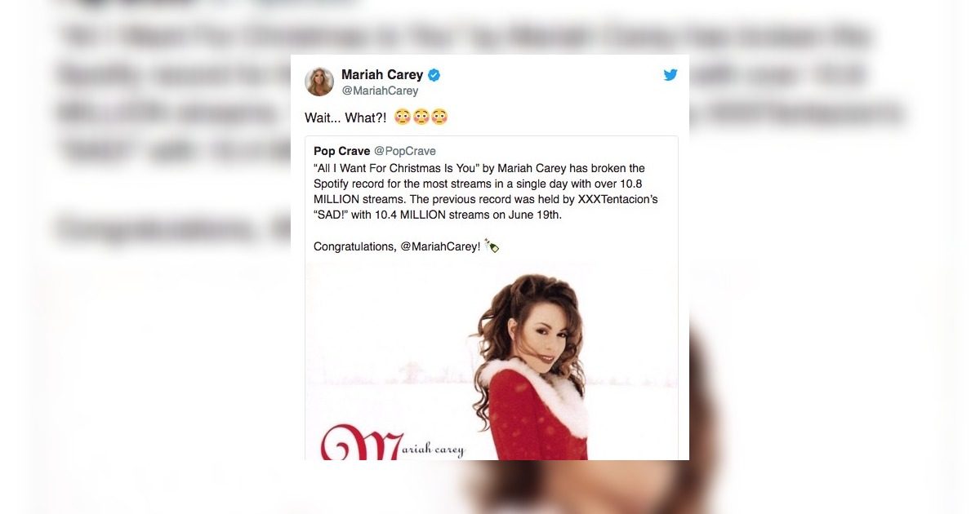Screen dimensions: 980x514
Task: Click the first flushed face emoji
Action: pos(402,117)
